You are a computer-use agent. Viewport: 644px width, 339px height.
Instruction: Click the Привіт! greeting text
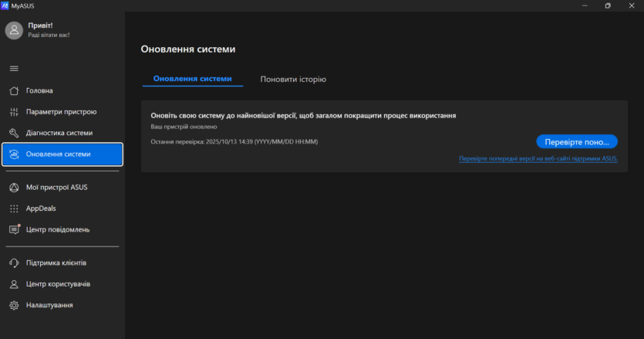[x=40, y=25]
